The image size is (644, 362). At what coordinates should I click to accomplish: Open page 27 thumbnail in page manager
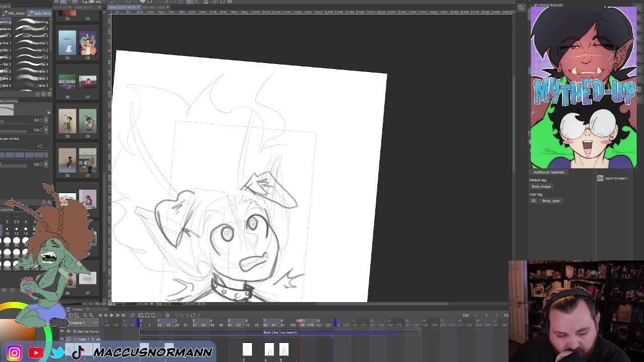(88, 82)
